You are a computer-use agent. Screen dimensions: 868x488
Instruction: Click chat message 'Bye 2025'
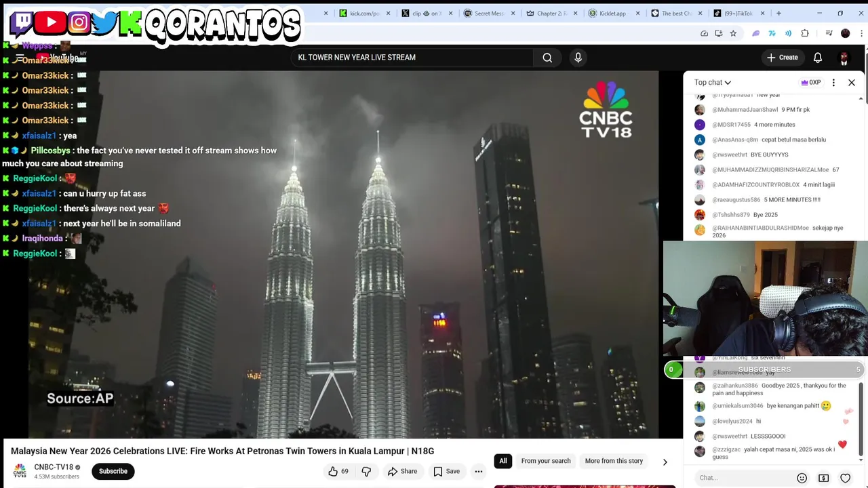pyautogui.click(x=766, y=215)
